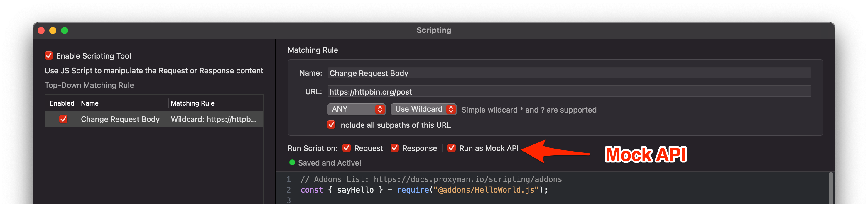Open the ANY method dropdown

[x=356, y=109]
